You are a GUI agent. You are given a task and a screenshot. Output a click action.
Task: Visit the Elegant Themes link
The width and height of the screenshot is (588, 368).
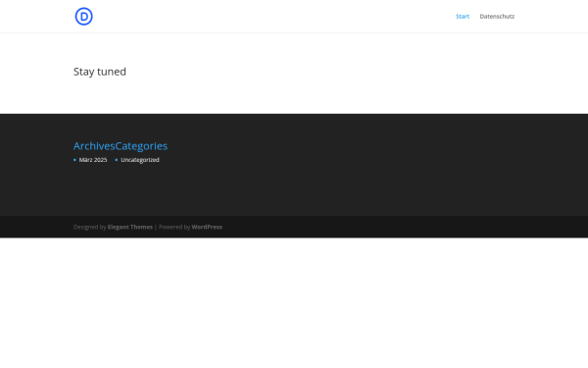click(130, 227)
